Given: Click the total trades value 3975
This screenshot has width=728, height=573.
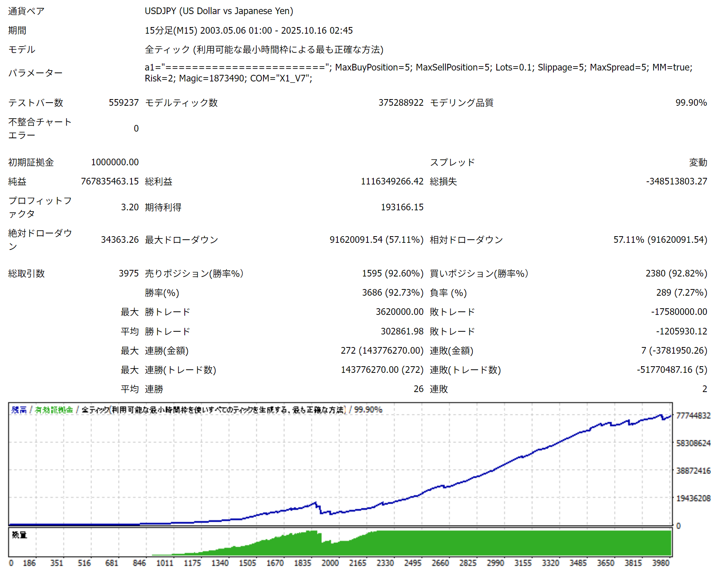Looking at the screenshot, I should tap(129, 273).
